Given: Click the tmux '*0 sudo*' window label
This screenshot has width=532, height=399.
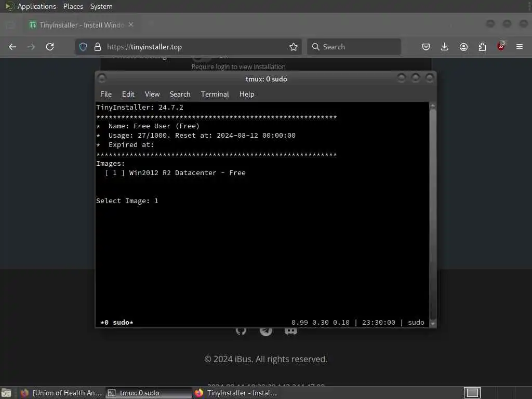Looking at the screenshot, I should (117, 322).
